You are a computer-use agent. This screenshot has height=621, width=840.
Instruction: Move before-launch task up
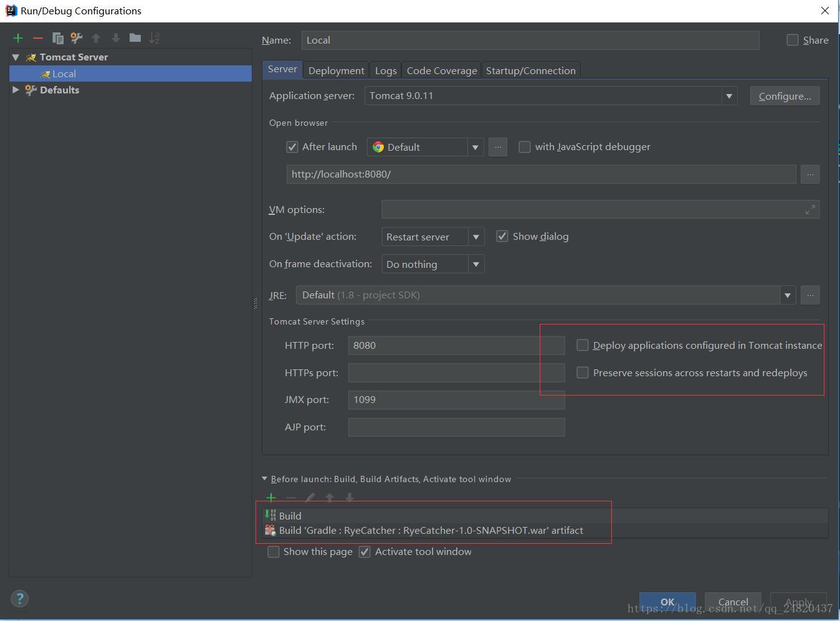tap(330, 497)
